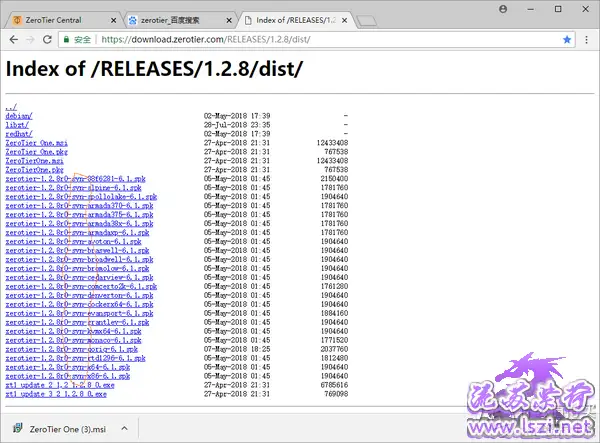Select the Index of /RELEASES tab
This screenshot has height=443, width=600.
tap(296, 20)
